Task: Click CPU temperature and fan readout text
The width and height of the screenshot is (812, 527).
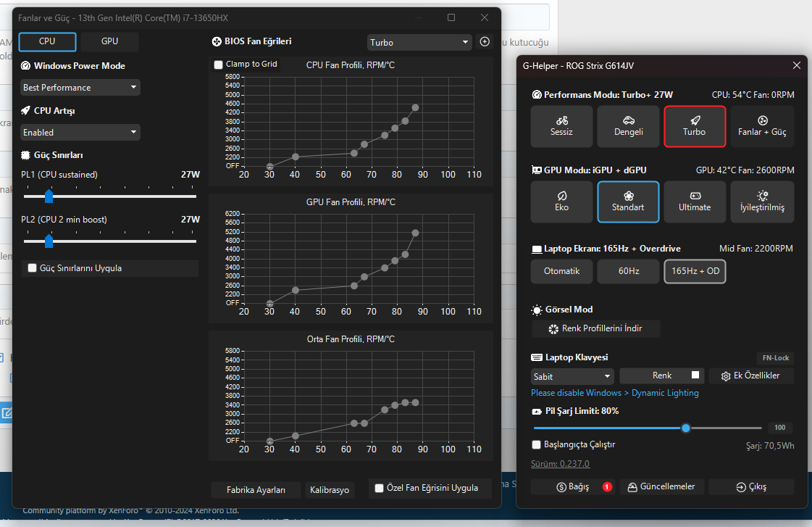Action: (x=753, y=95)
